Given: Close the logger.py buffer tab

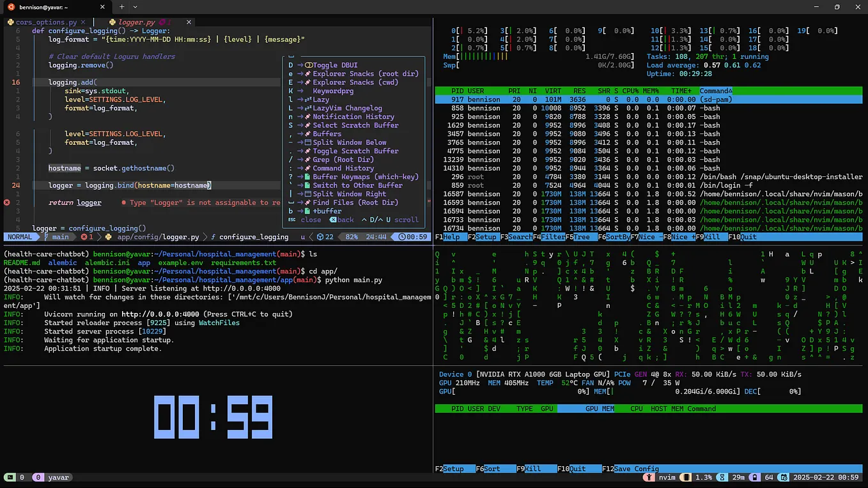Looking at the screenshot, I should click(x=189, y=22).
